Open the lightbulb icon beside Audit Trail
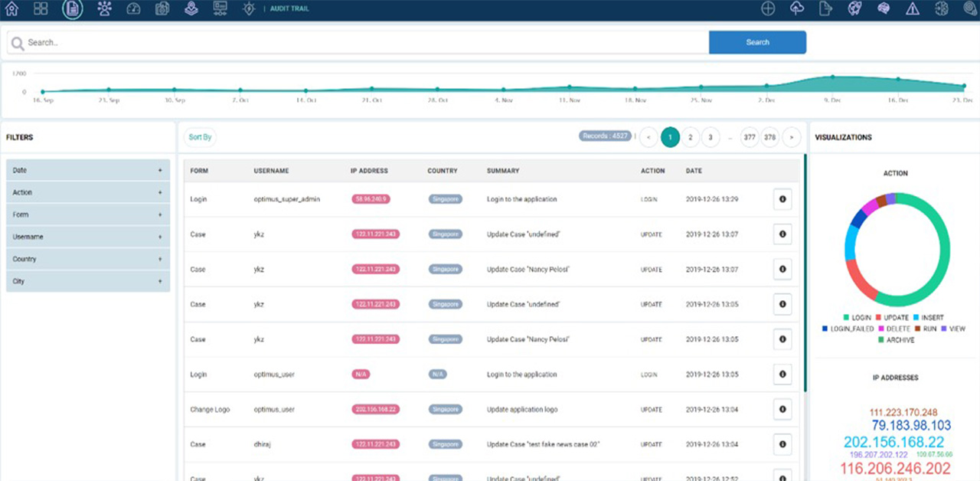 [x=248, y=8]
